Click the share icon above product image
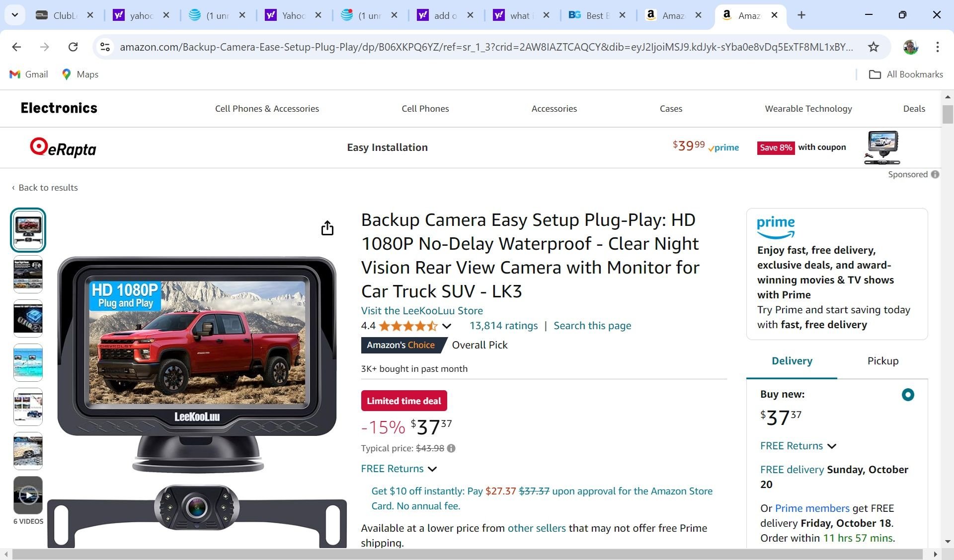The width and height of the screenshot is (954, 560). (x=327, y=228)
